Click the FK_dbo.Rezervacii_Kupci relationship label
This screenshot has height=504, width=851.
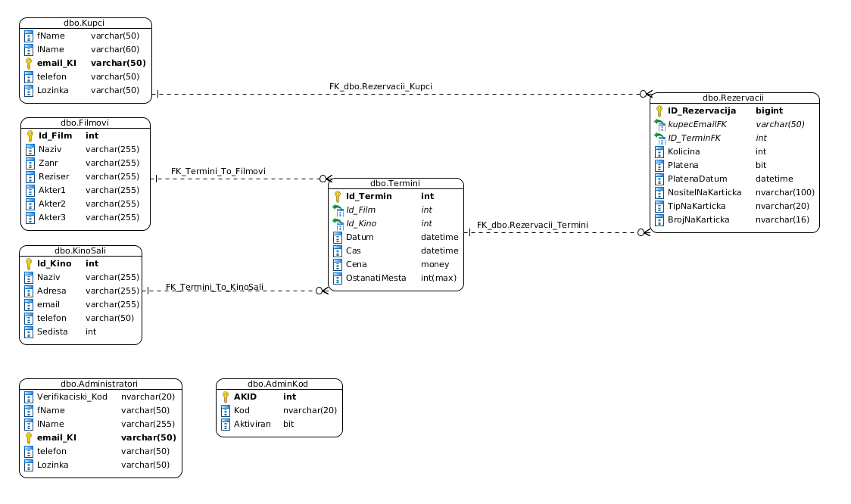(380, 86)
